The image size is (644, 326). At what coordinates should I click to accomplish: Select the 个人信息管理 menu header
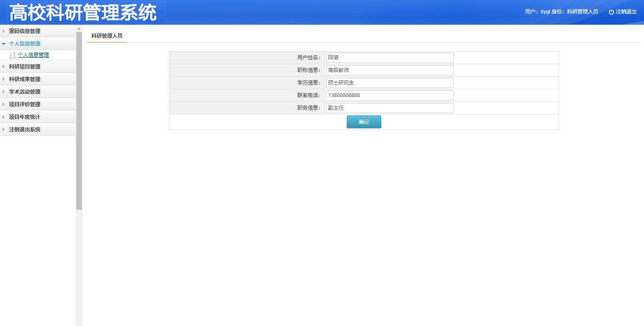coord(38,44)
